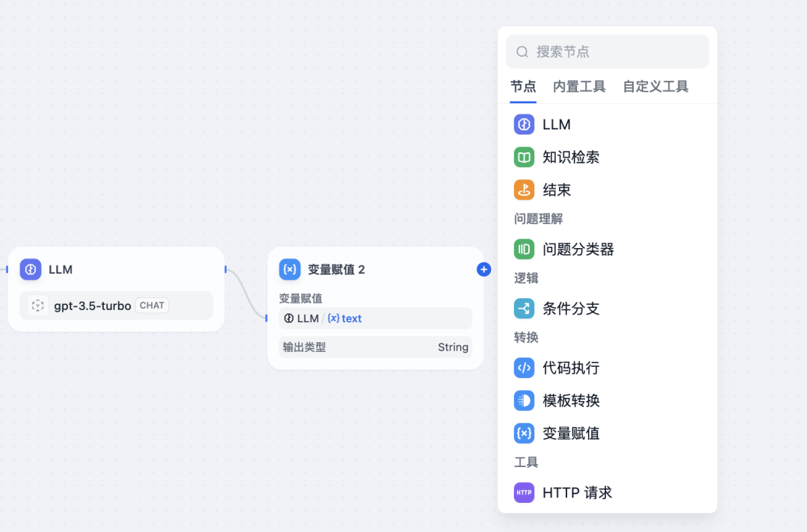807x532 pixels.
Task: Select the 知识检索 book icon
Action: (524, 158)
